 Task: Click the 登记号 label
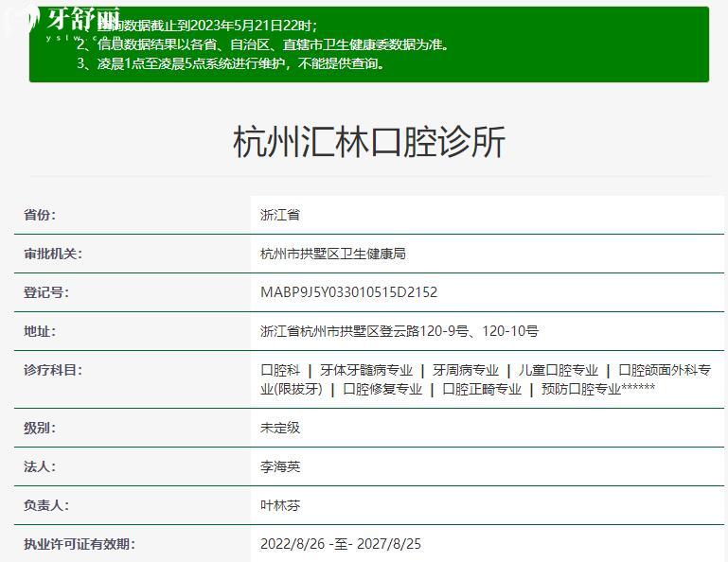pyautogui.click(x=46, y=292)
